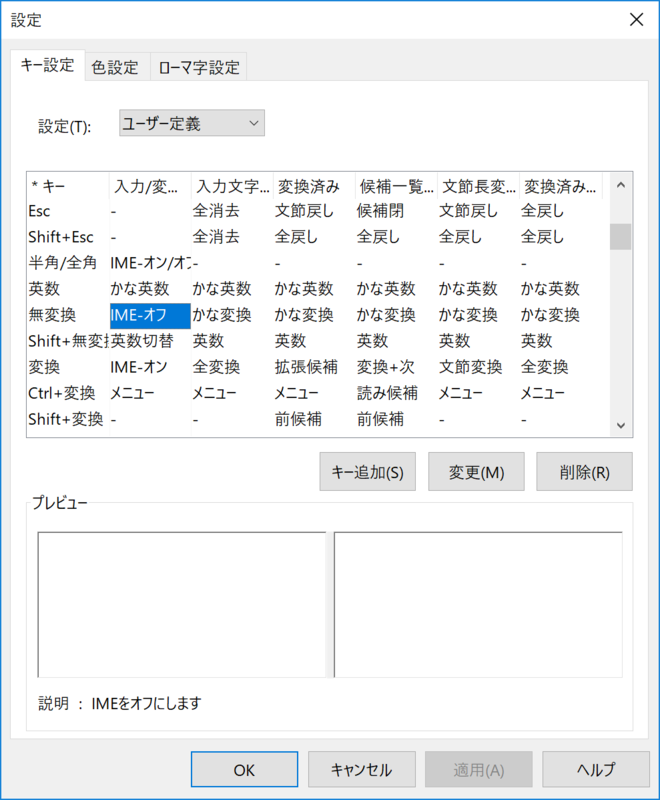Screen dimensions: 660x800
Task: Click the 文節長変... column header
Action: tap(478, 186)
